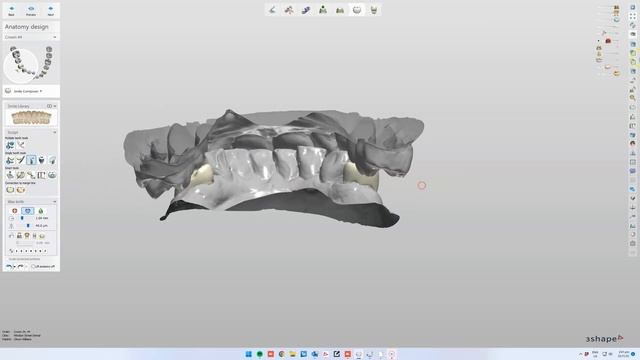640x360 pixels.
Task: Show hidden system tray icons
Action: coord(580,354)
